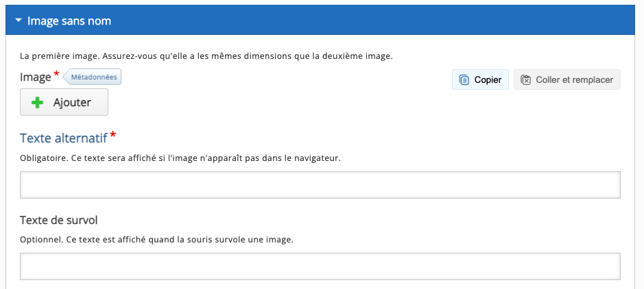
Task: Click the green plus icon
Action: click(37, 103)
